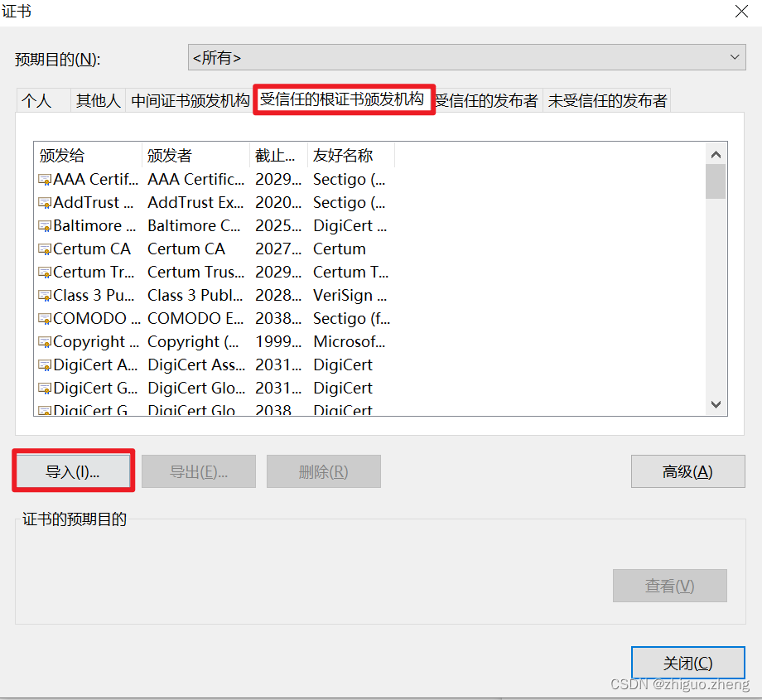The image size is (762, 700).
Task: Close the 证书 dialog with the X
Action: click(x=741, y=11)
